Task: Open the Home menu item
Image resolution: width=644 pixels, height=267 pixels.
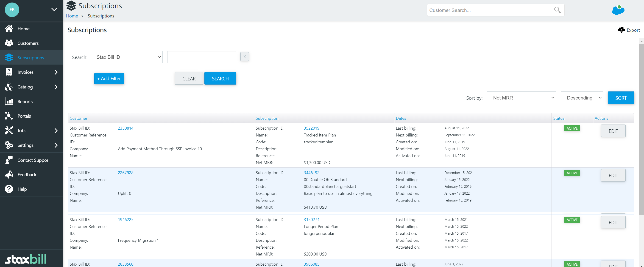Action: tap(31, 28)
